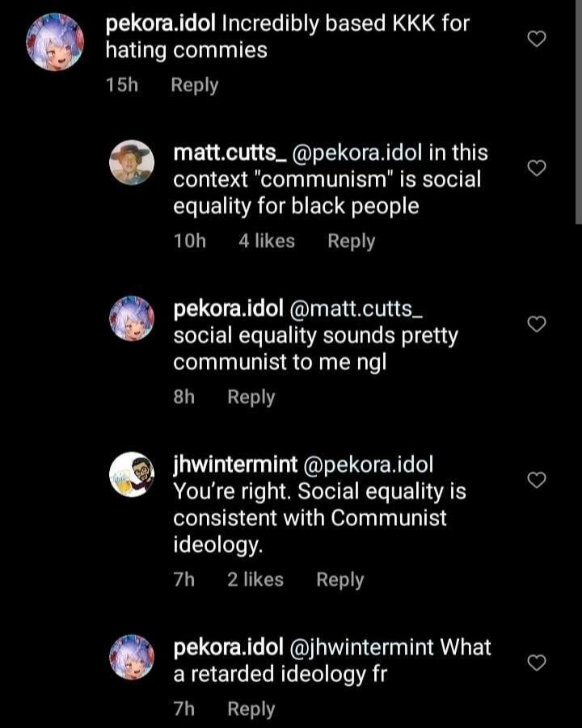This screenshot has width=582, height=728.
Task: Like the comment saying social equality sounds communist
Action: point(536,323)
